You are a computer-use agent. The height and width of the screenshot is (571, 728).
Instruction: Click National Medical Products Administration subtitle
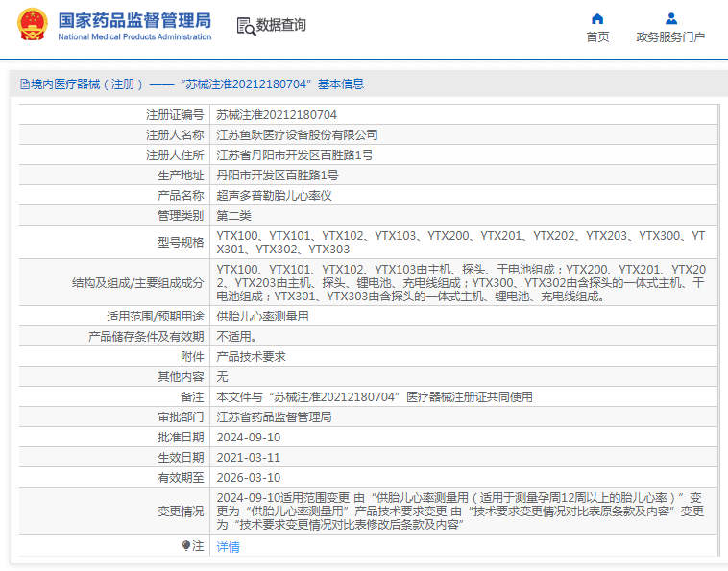tap(134, 36)
